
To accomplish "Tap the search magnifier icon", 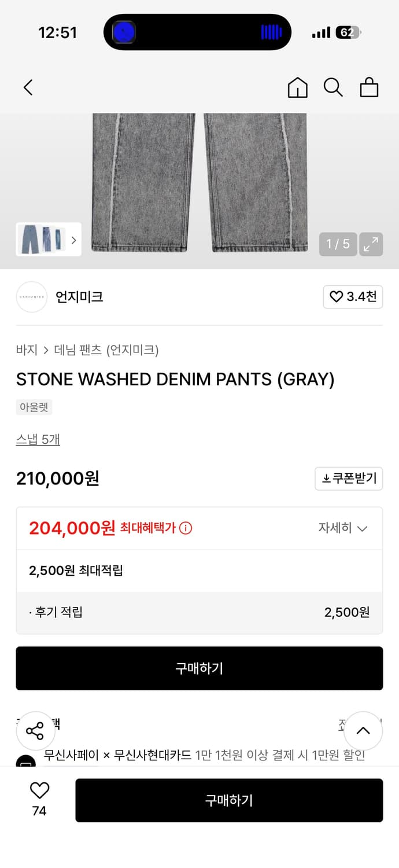I will tap(333, 87).
